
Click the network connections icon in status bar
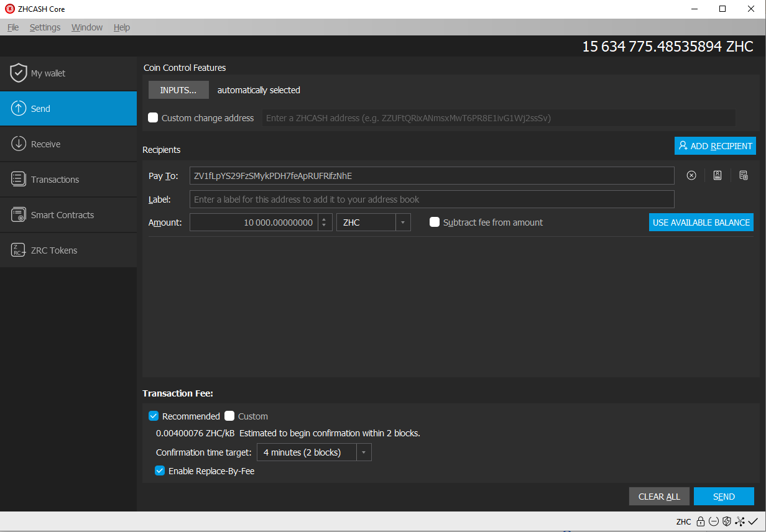pos(740,521)
